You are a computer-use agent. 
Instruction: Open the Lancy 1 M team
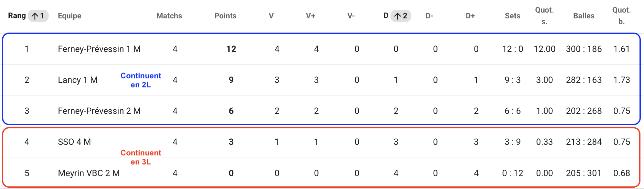[78, 80]
